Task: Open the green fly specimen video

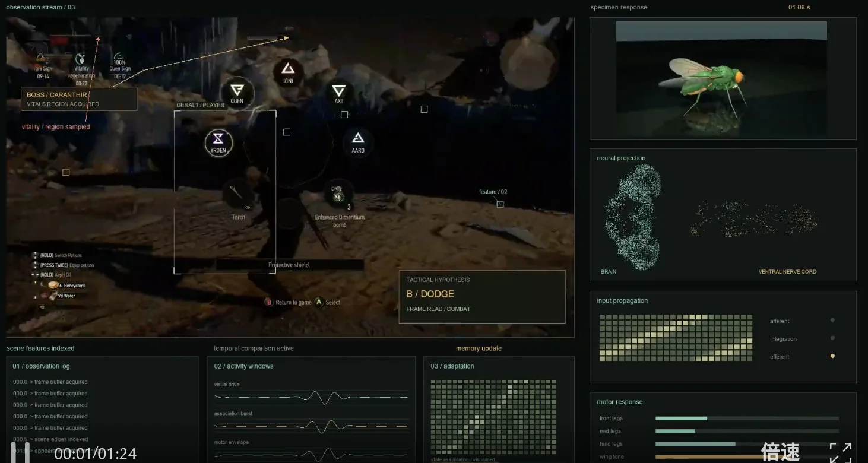Action: pos(721,77)
